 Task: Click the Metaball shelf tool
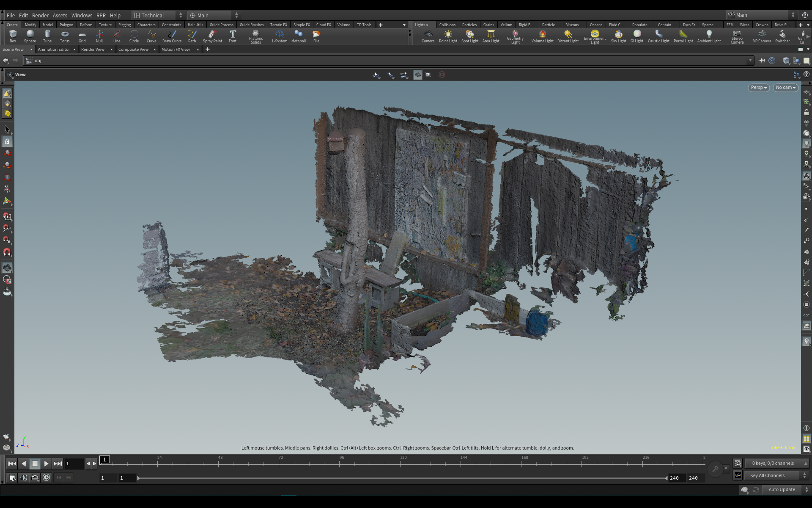(x=298, y=36)
